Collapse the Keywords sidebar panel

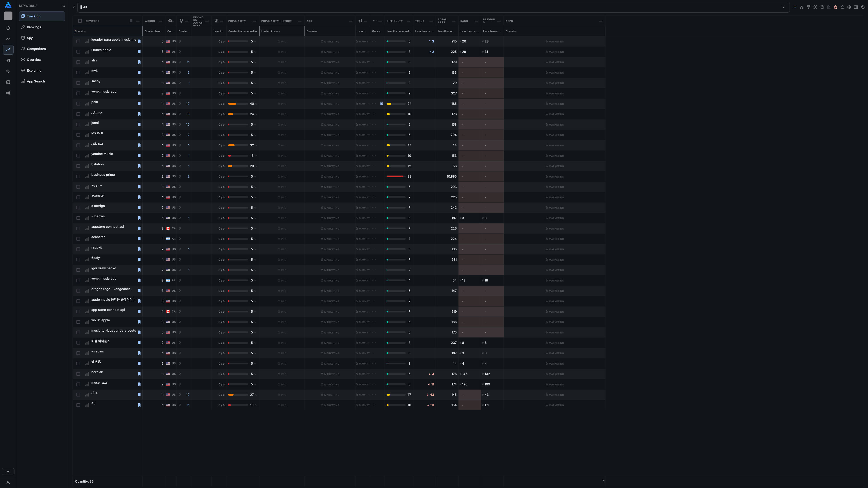63,6
